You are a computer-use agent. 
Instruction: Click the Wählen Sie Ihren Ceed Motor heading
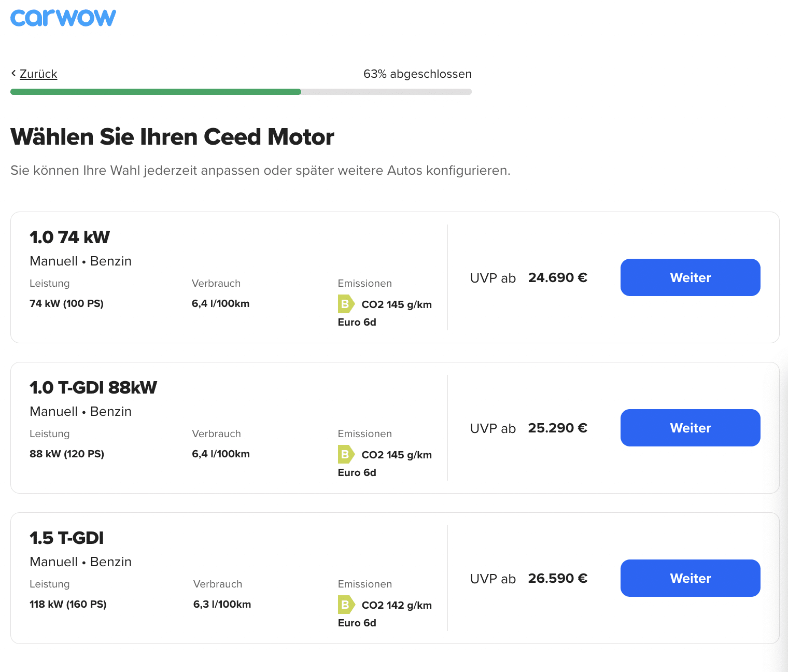172,137
